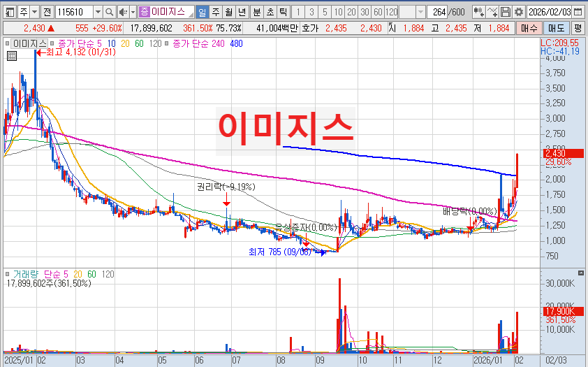Open stock search with the magnifier icon
Image resolution: width=588 pixels, height=367 pixels.
coord(109,13)
